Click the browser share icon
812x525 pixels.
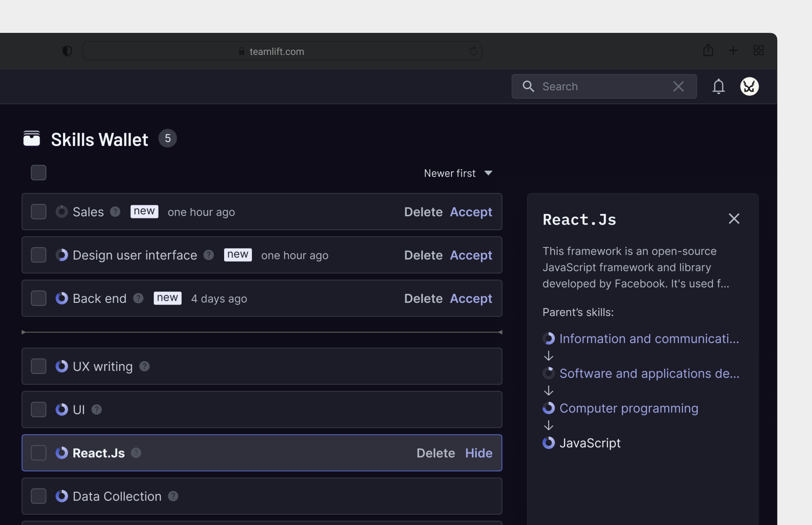tap(708, 50)
